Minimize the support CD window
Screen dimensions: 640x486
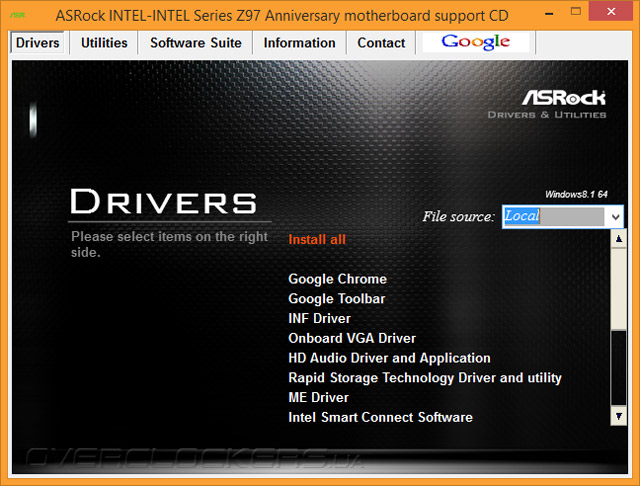[x=549, y=14]
